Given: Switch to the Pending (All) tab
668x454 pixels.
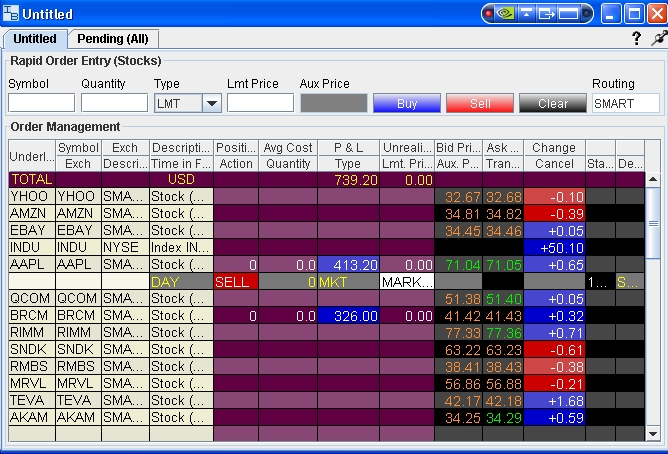Looking at the screenshot, I should click(114, 38).
